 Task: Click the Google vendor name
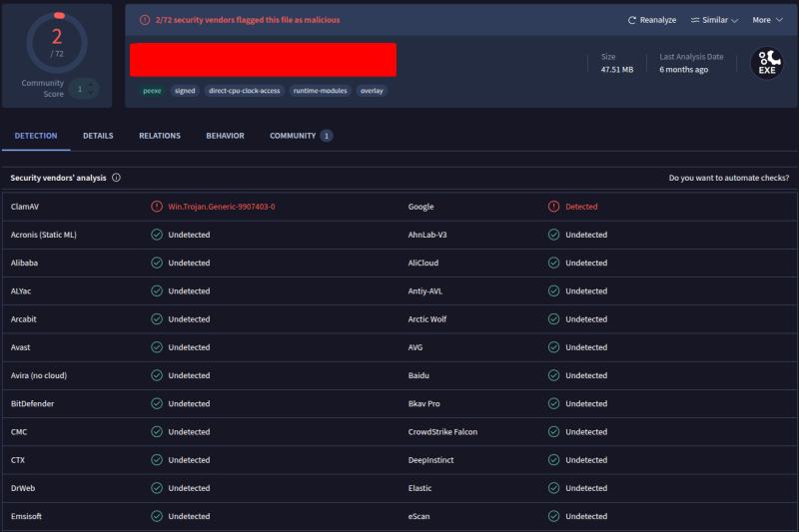click(x=420, y=207)
